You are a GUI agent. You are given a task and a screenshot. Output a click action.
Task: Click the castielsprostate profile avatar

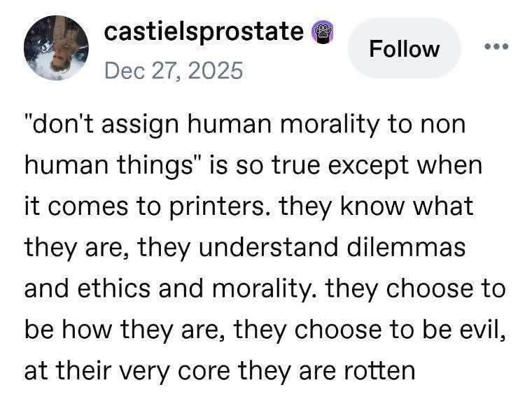55,46
